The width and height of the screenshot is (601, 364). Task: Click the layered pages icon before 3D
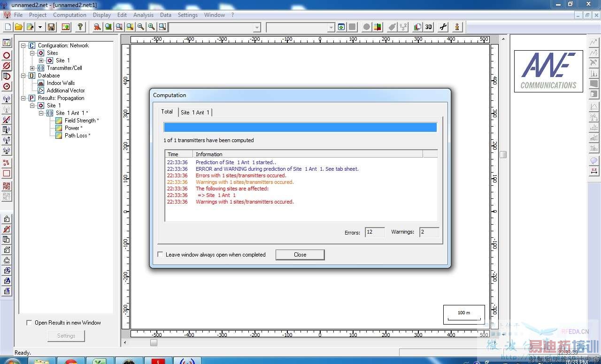(x=418, y=27)
